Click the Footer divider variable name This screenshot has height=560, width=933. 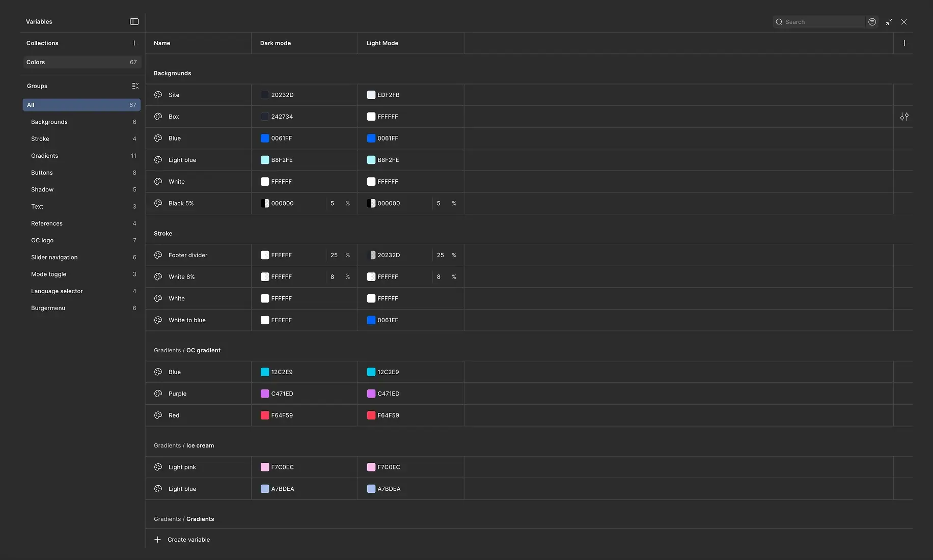click(x=188, y=255)
